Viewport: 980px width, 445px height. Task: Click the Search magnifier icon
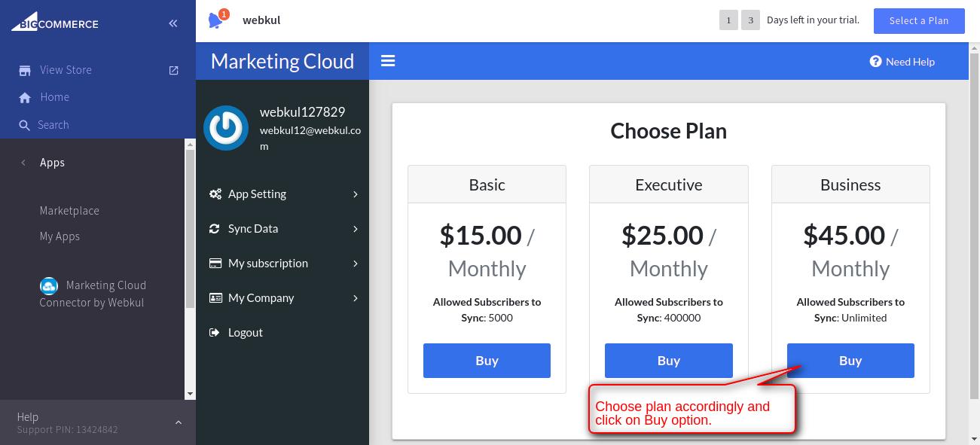pyautogui.click(x=25, y=126)
